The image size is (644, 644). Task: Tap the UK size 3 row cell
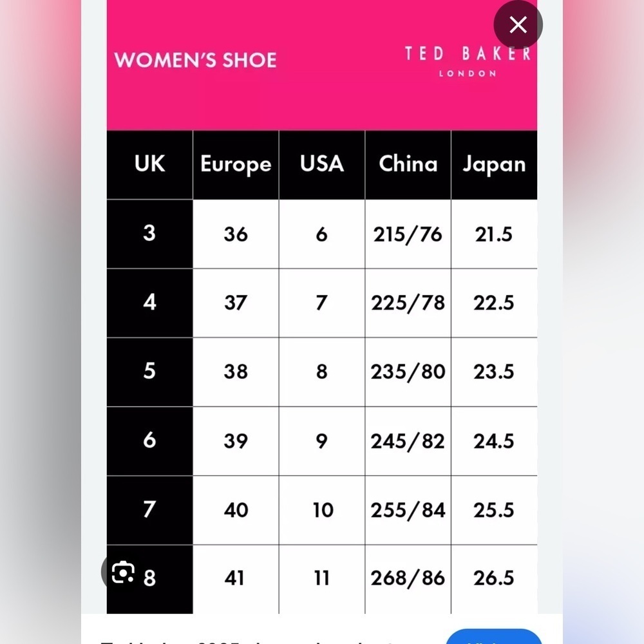pyautogui.click(x=149, y=234)
